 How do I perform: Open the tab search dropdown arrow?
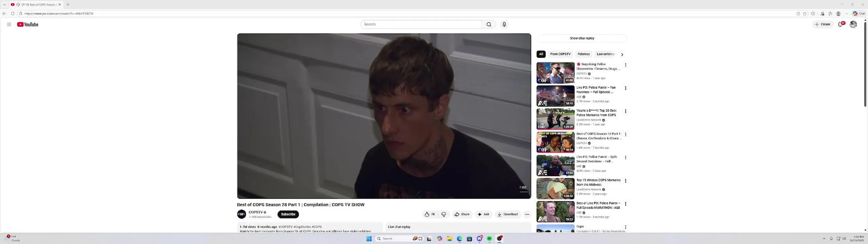tap(4, 4)
